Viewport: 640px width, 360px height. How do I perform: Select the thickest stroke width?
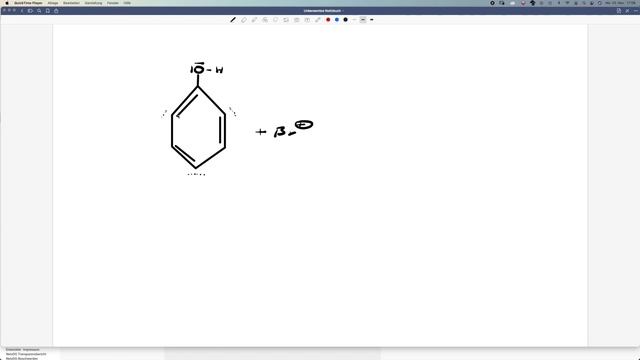point(371,20)
